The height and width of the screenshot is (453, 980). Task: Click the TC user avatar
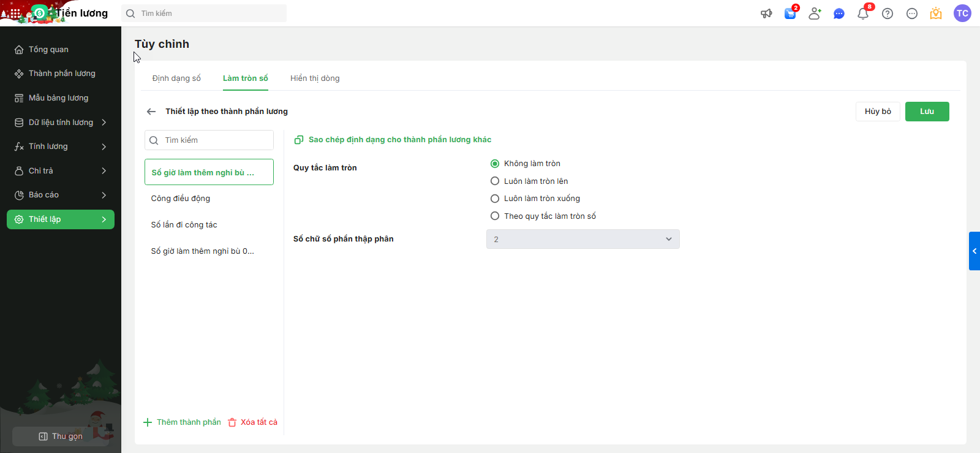[x=962, y=13]
